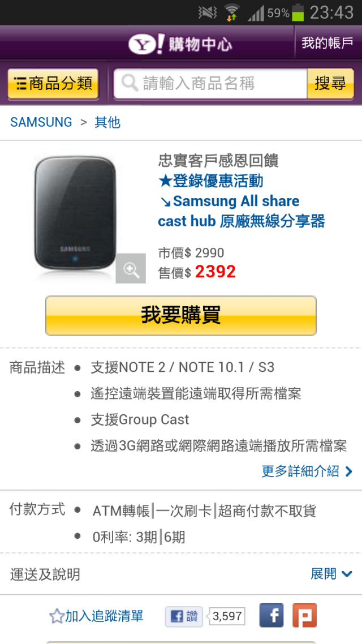Expand the 運送及說明 section via 展開

point(331,574)
